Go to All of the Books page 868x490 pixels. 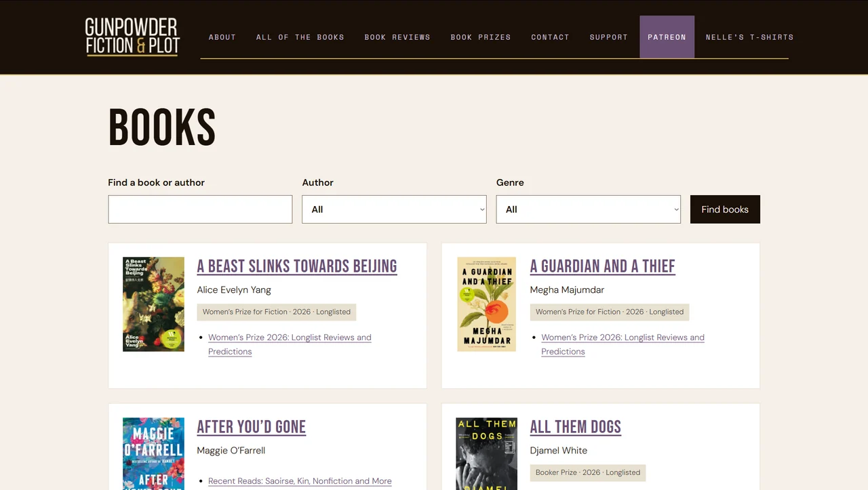(300, 37)
